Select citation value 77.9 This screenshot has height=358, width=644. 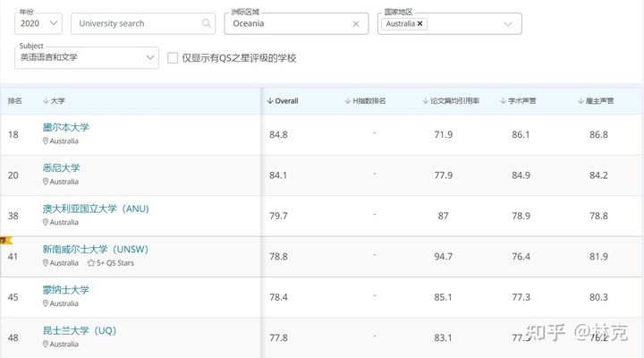point(443,175)
